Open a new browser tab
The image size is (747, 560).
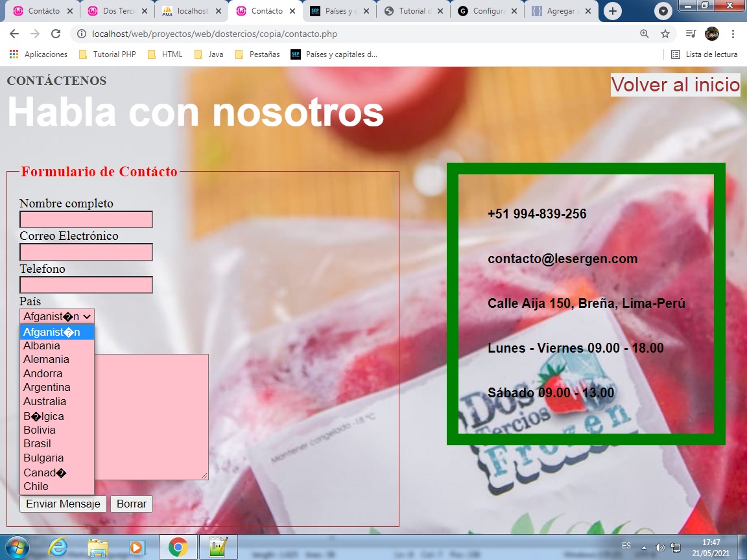613,11
